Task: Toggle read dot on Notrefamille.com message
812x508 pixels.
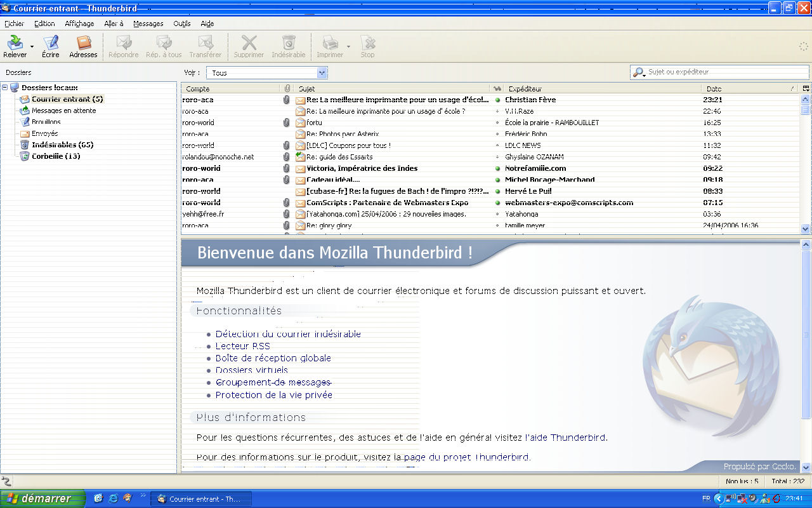Action: (498, 168)
